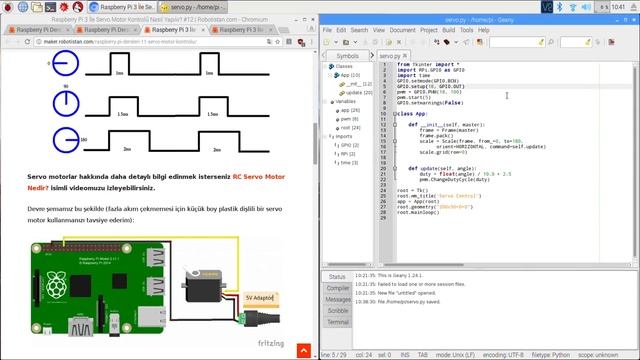The image size is (640, 360).
Task: Click the volume speaker tray icon
Action: 586,7
